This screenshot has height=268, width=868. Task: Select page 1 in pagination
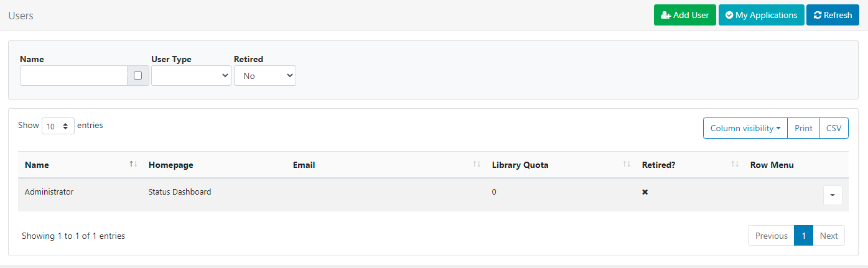(803, 236)
